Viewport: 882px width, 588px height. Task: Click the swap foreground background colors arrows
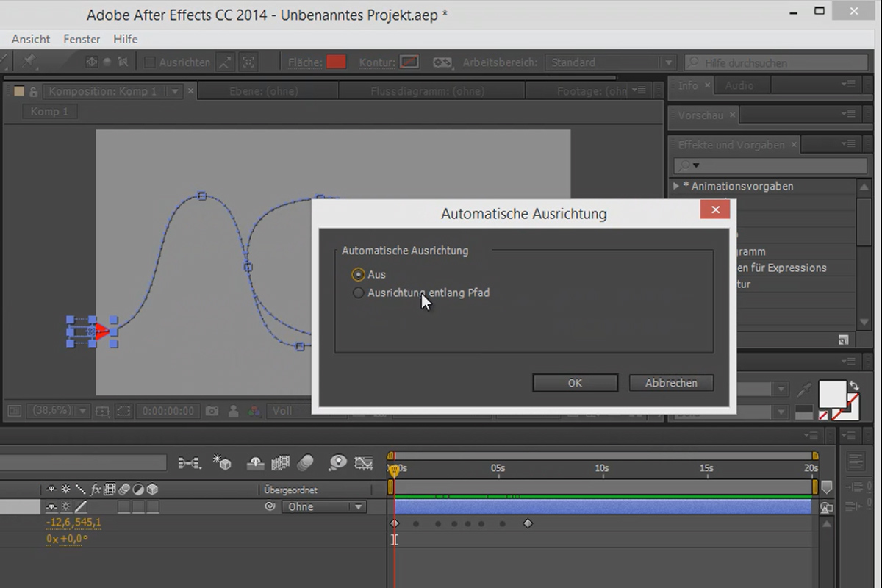tap(853, 385)
